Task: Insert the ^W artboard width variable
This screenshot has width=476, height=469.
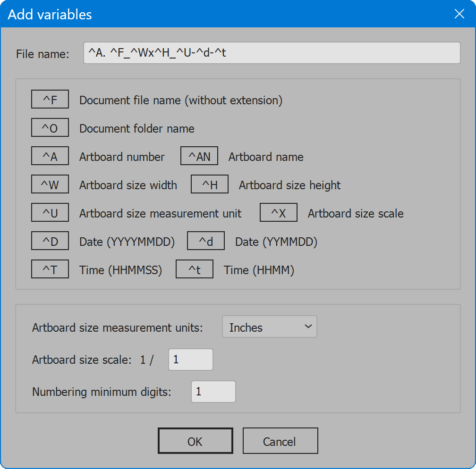Action: pyautogui.click(x=50, y=185)
